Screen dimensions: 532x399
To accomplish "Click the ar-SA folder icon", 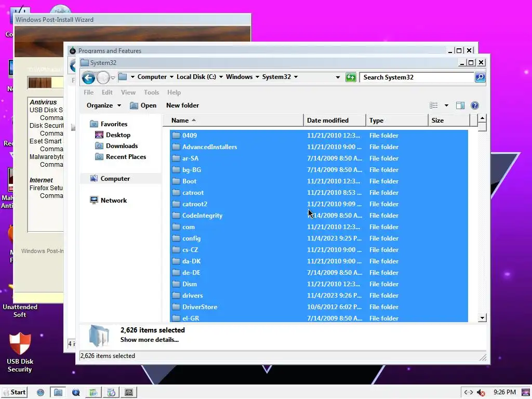I will point(176,158).
